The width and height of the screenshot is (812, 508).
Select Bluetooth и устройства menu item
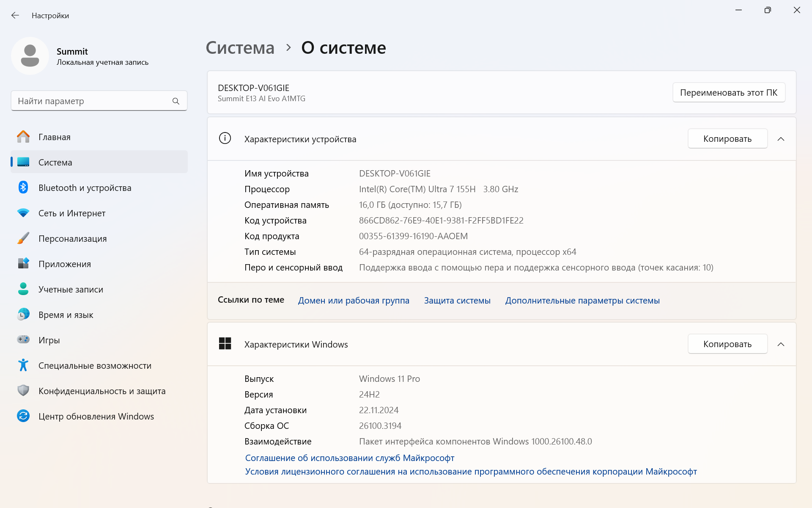(99, 188)
